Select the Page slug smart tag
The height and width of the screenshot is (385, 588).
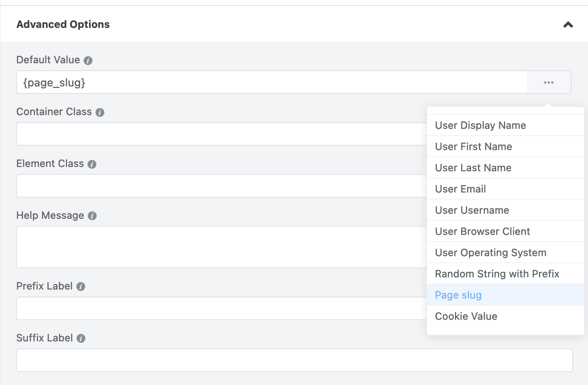[458, 295]
